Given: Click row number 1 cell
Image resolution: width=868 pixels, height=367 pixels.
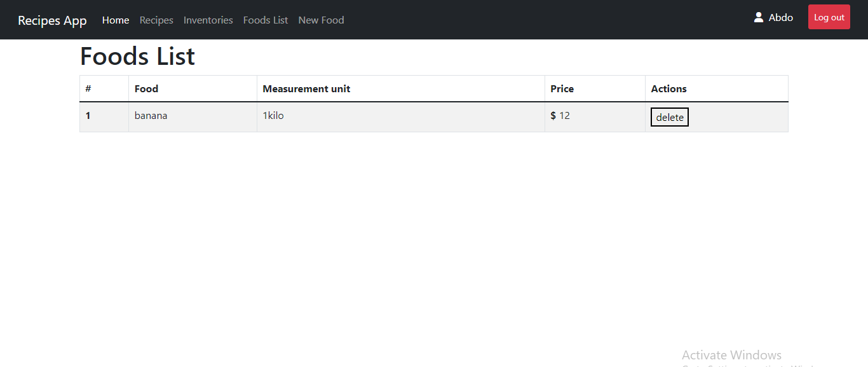Looking at the screenshot, I should pos(88,116).
